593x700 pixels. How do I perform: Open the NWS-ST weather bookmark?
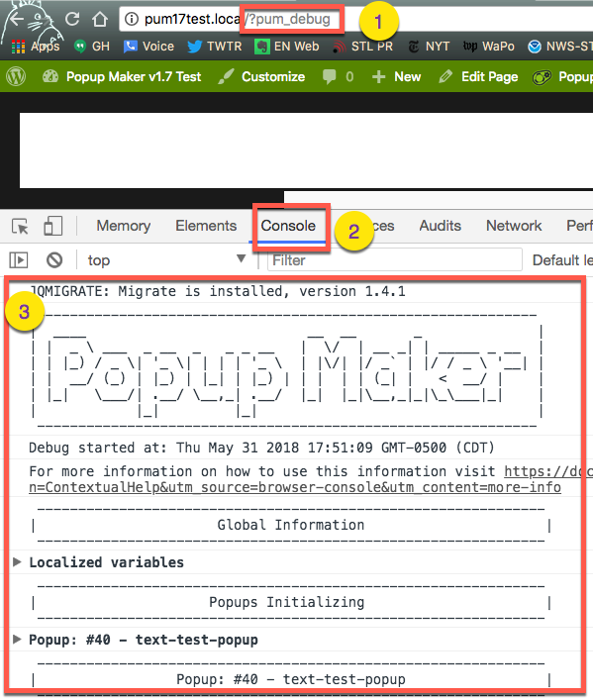pos(560,47)
